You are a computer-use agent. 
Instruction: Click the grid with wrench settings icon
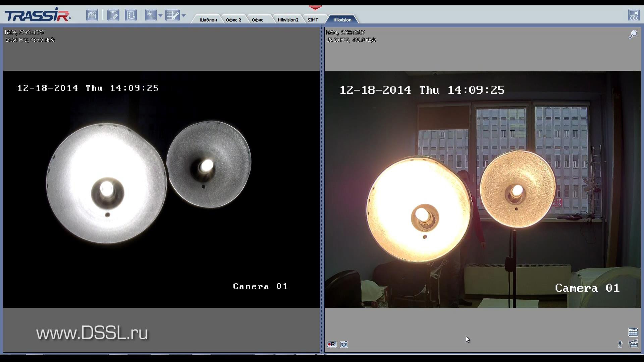click(x=173, y=15)
